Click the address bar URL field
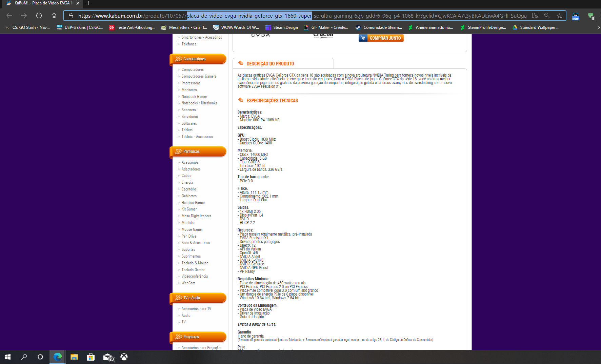The width and height of the screenshot is (601, 364). click(x=302, y=16)
